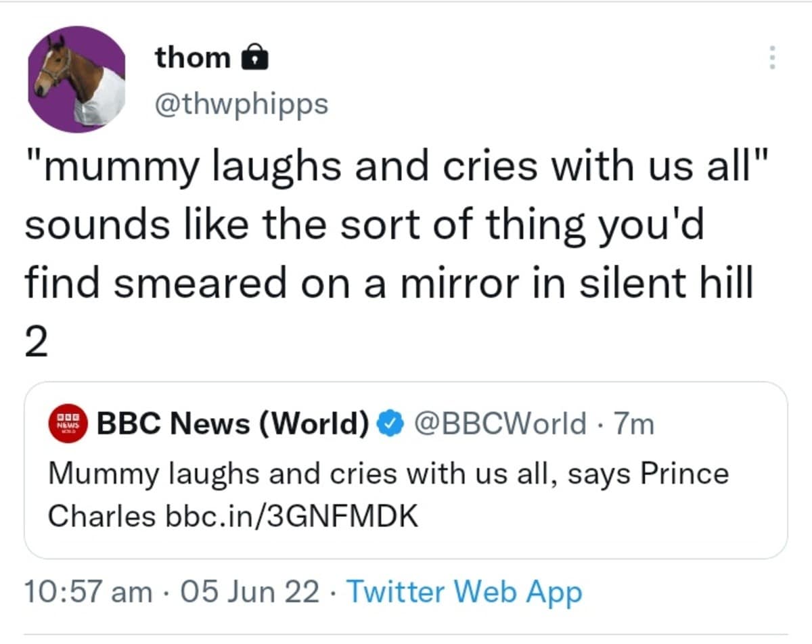Click the lone "2" ending the tweet

pyautogui.click(x=37, y=344)
